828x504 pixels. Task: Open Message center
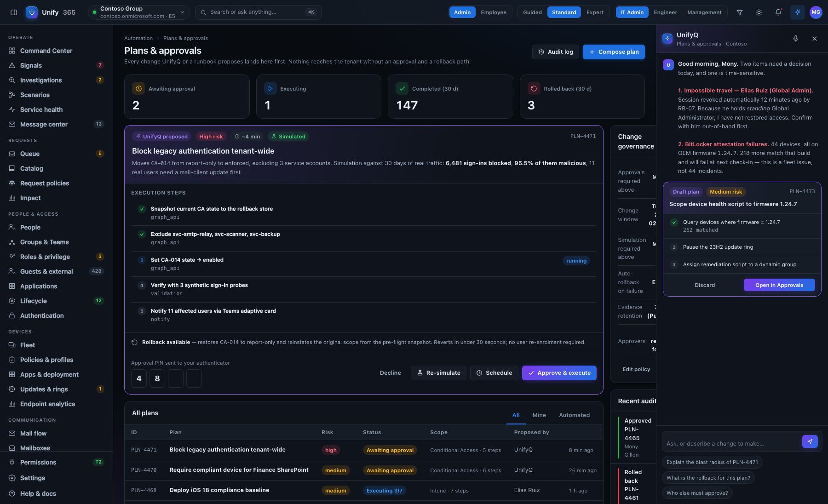pos(56,124)
